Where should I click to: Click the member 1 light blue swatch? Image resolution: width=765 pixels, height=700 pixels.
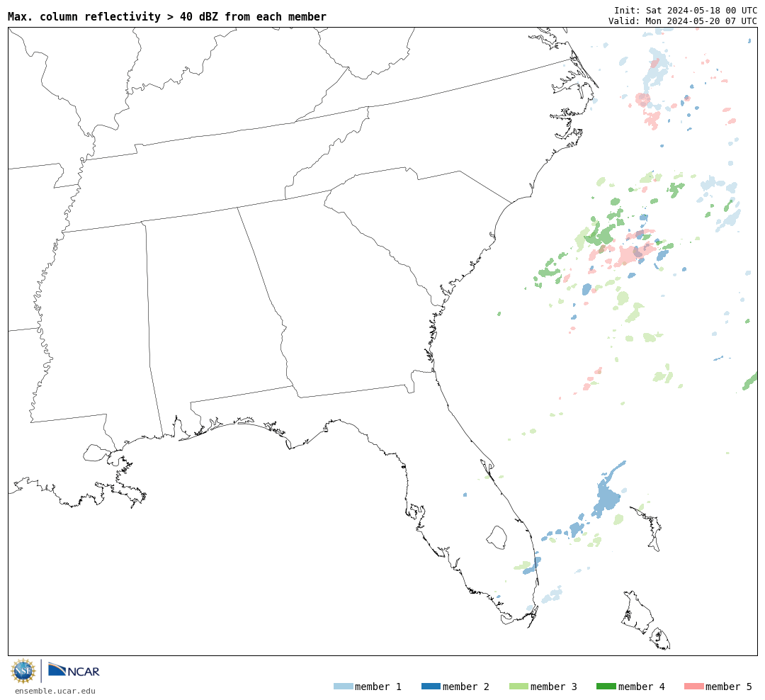click(343, 687)
